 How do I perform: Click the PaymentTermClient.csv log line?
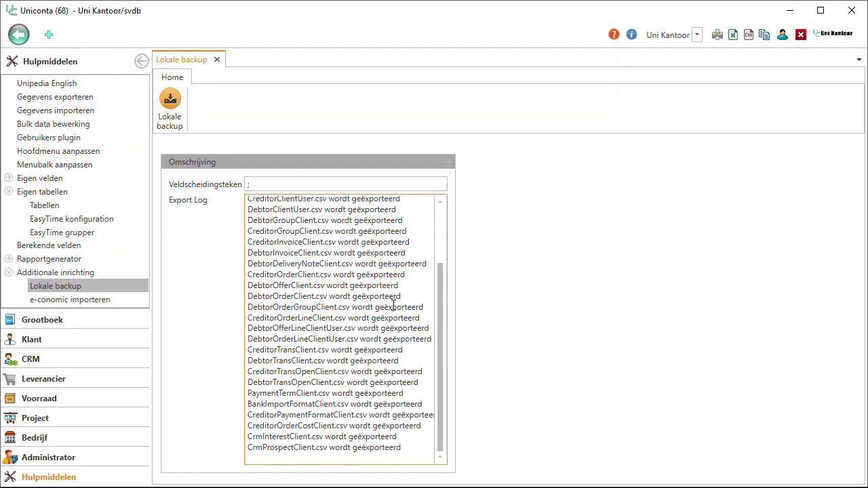click(325, 393)
